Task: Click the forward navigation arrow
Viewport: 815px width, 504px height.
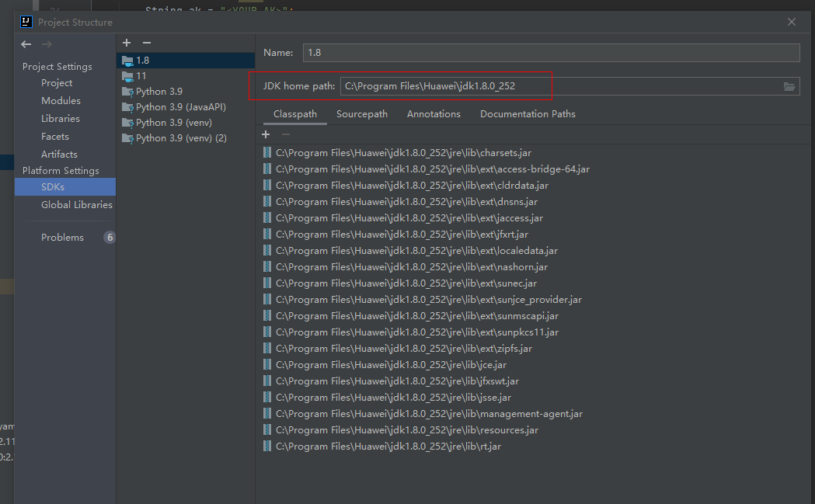Action: coord(47,44)
